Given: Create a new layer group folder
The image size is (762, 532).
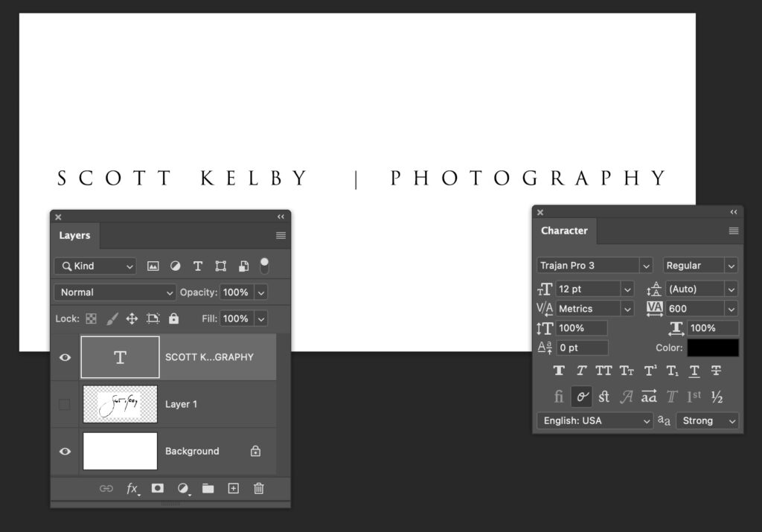Looking at the screenshot, I should tap(208, 488).
